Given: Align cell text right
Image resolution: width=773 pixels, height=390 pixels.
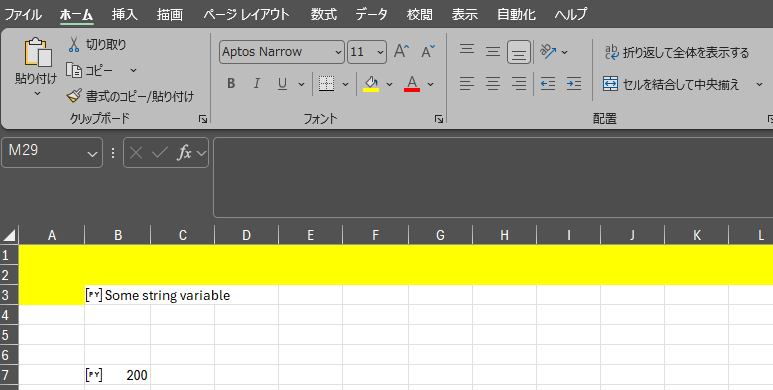Looking at the screenshot, I should [519, 84].
